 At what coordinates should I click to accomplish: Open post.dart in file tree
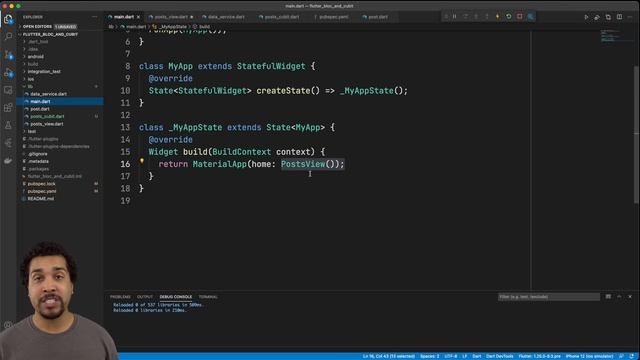click(x=40, y=109)
